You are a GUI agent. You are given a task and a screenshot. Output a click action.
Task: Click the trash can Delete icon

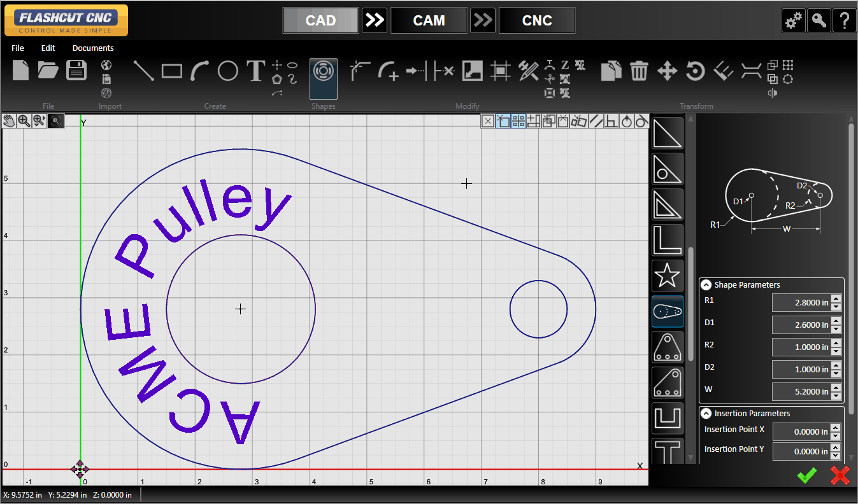coord(639,71)
